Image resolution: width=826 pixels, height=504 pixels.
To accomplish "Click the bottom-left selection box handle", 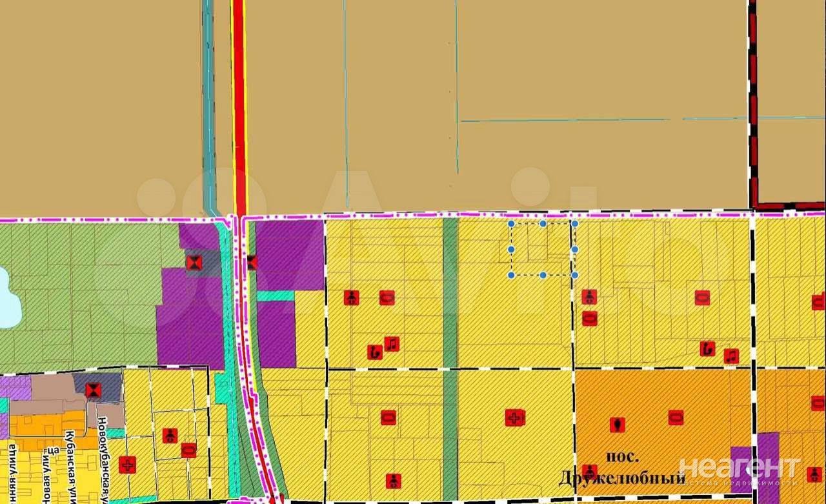I will [x=511, y=275].
